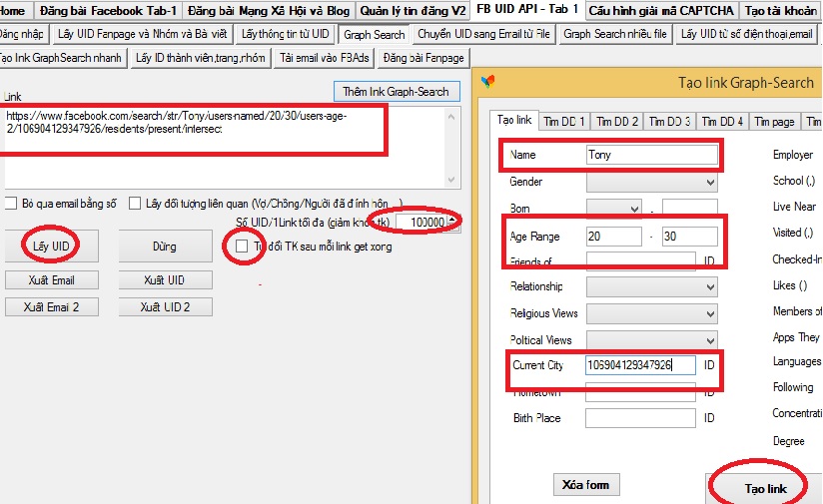Viewport: 823px width, 504px height.
Task: Click the Friends of input field
Action: (x=640, y=260)
